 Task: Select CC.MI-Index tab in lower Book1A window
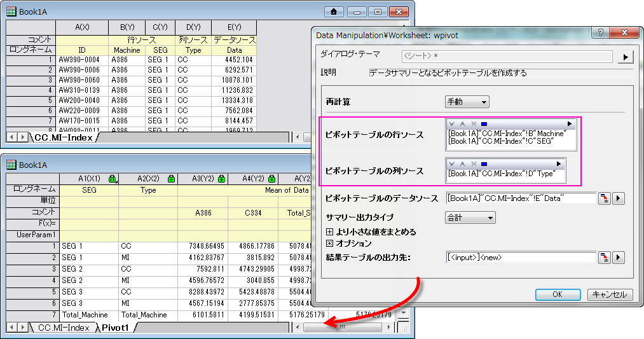pos(64,328)
